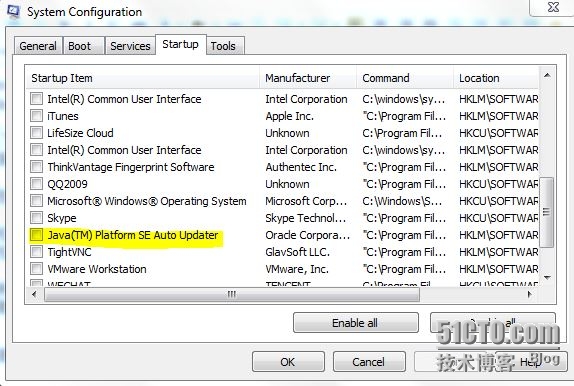Open the Boot tab

tap(83, 46)
